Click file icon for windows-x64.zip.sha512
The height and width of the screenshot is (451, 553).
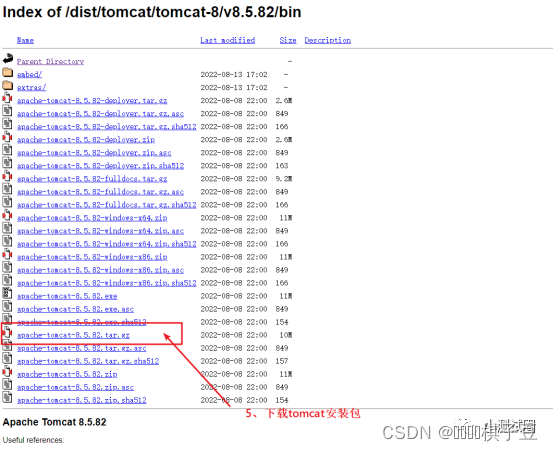[7, 242]
